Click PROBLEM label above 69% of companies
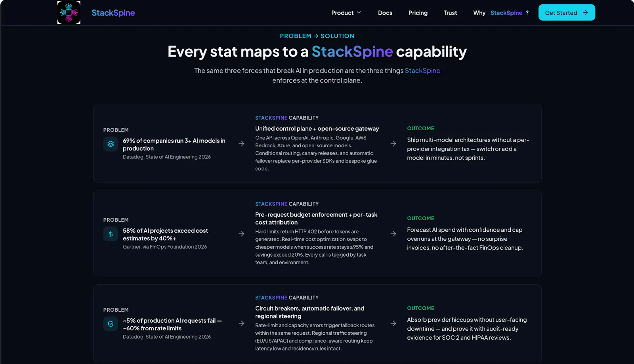This screenshot has width=634, height=364. click(x=116, y=130)
